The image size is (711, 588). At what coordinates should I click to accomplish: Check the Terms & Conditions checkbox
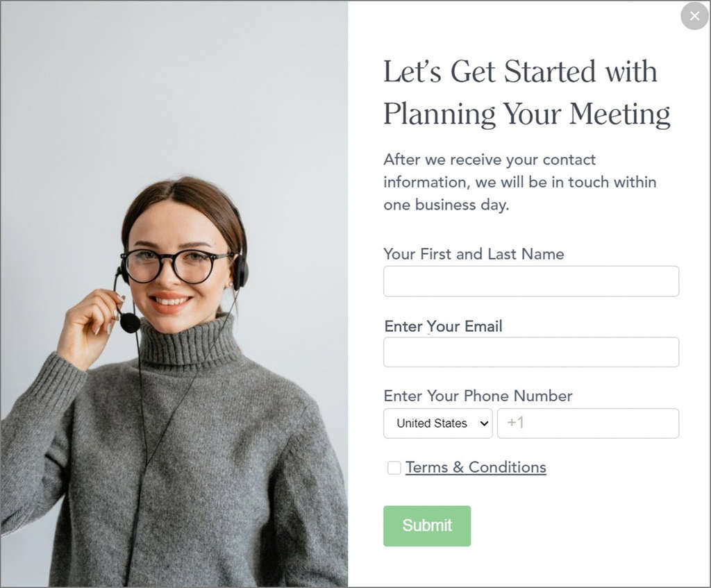pyautogui.click(x=394, y=467)
